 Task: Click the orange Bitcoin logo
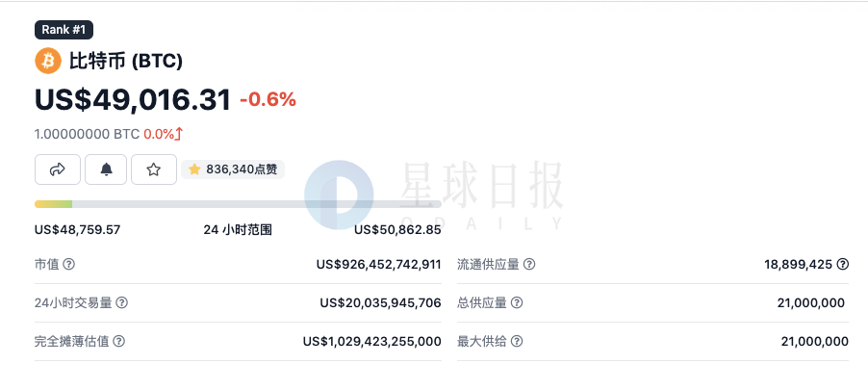coord(48,61)
